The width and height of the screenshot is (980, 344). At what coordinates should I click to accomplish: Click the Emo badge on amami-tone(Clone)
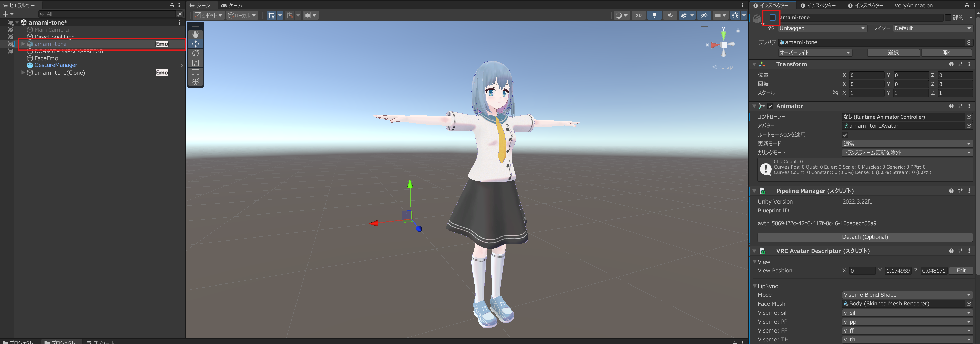click(x=162, y=73)
